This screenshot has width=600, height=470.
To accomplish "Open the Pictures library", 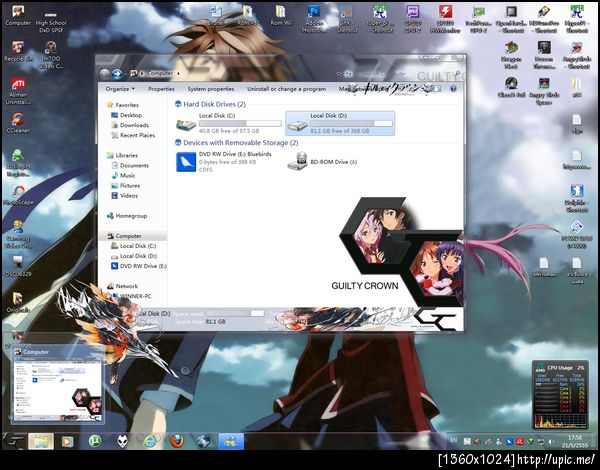I will (130, 186).
